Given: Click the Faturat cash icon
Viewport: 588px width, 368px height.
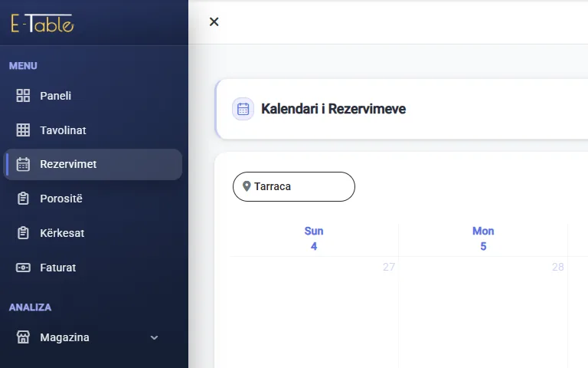Looking at the screenshot, I should click(23, 268).
